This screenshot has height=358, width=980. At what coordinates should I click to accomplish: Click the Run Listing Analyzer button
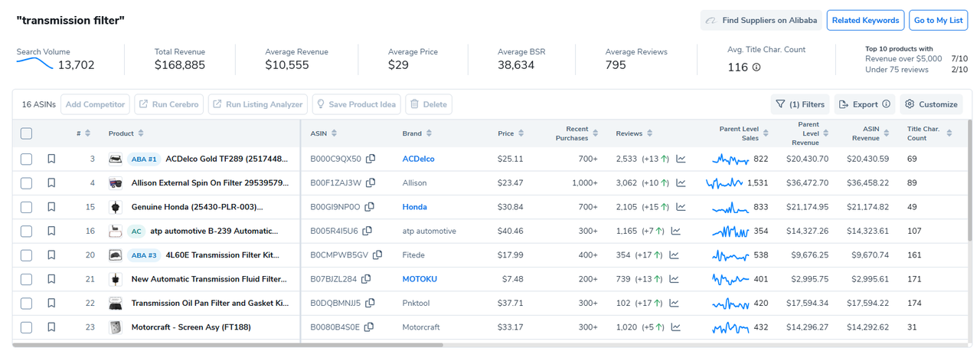tap(258, 104)
